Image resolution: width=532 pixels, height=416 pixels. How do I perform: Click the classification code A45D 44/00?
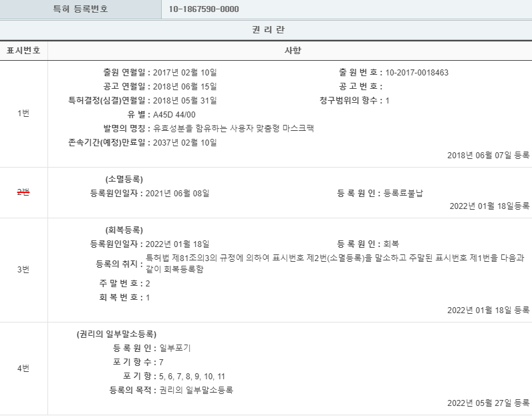(x=174, y=114)
